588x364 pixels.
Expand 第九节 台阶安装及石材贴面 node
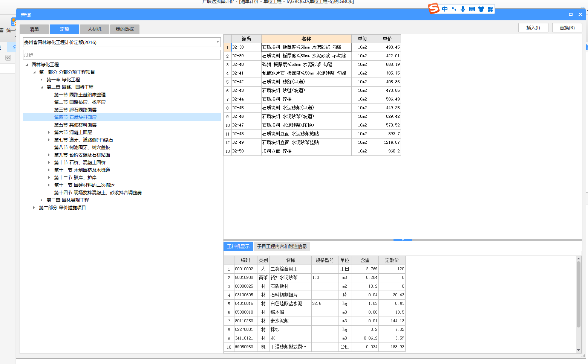49,155
